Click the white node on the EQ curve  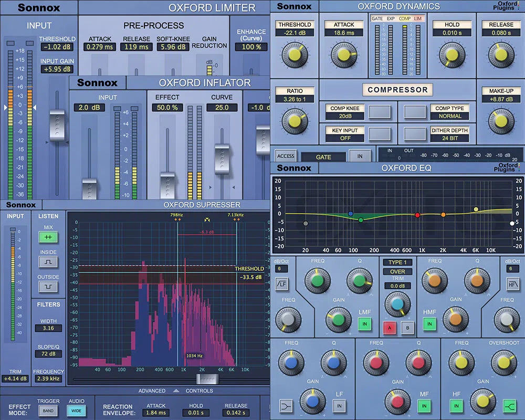coord(512,224)
